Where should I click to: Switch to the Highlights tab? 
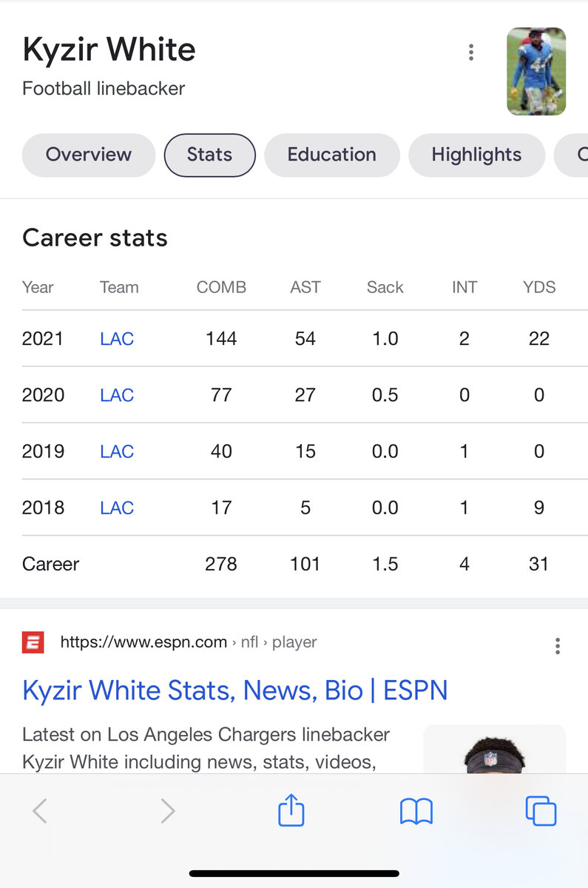(x=476, y=155)
